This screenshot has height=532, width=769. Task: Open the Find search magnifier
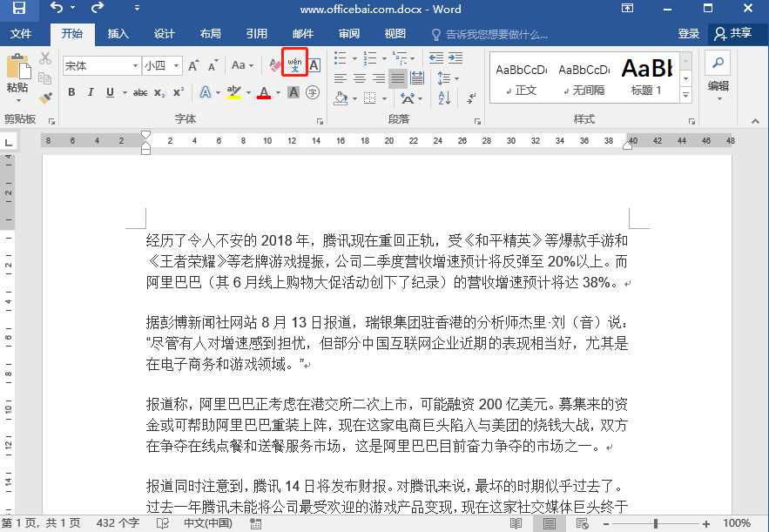click(x=718, y=63)
